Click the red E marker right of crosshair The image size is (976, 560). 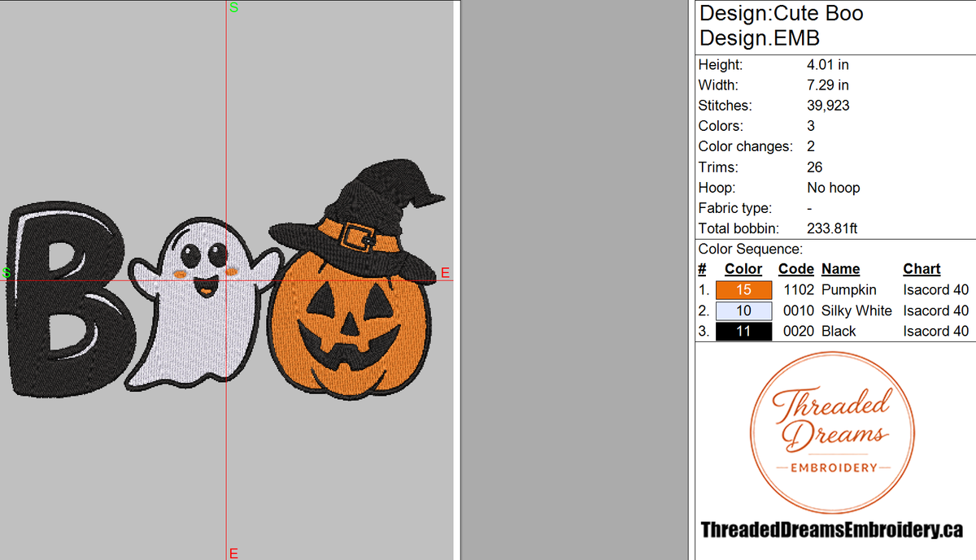click(445, 273)
